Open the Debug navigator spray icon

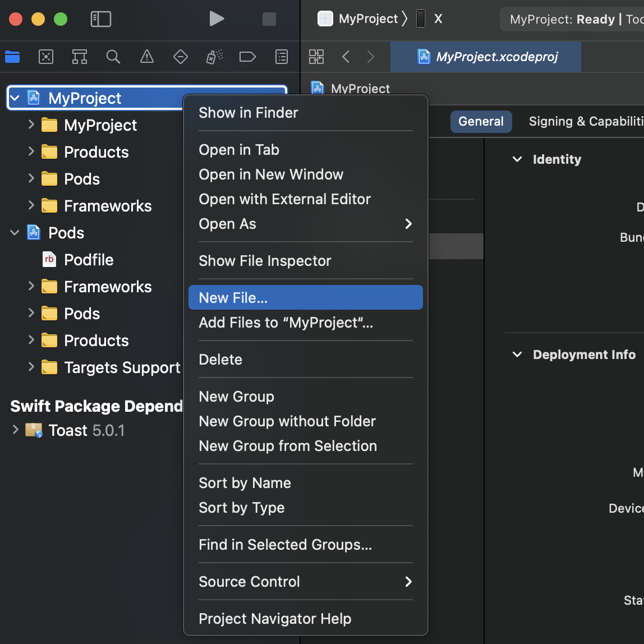[x=214, y=57]
